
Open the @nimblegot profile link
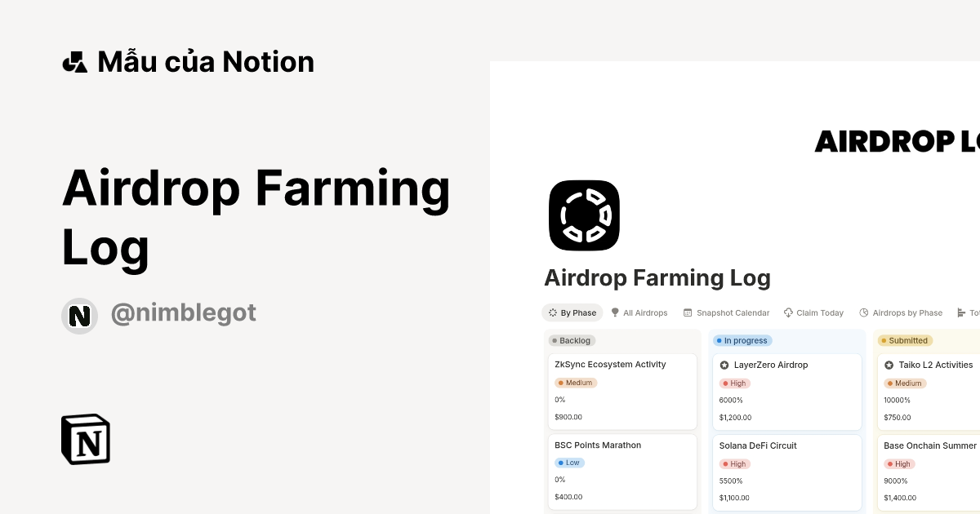(x=183, y=312)
